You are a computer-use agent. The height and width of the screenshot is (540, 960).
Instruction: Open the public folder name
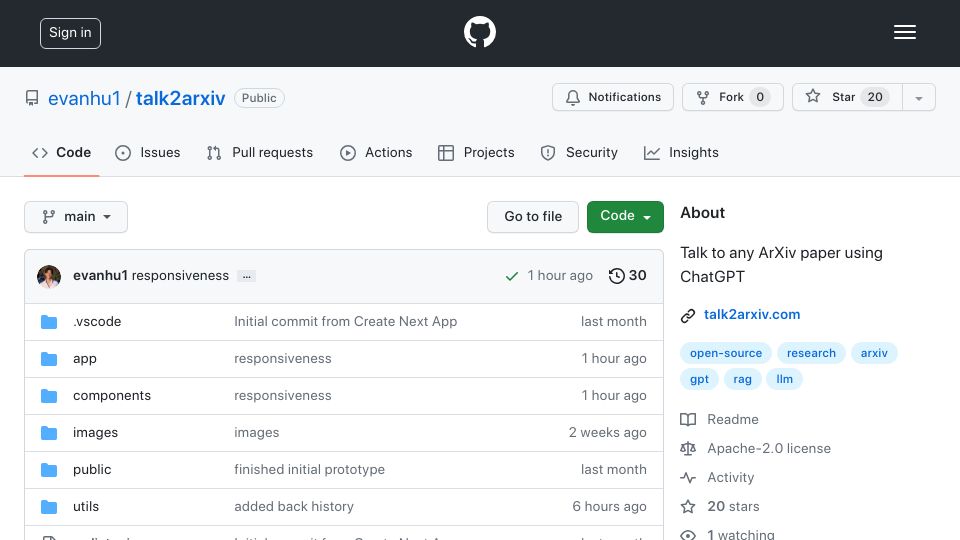coord(92,470)
